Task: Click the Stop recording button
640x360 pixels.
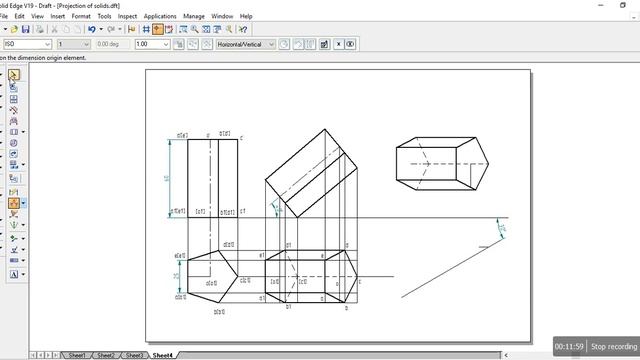Action: point(614,347)
